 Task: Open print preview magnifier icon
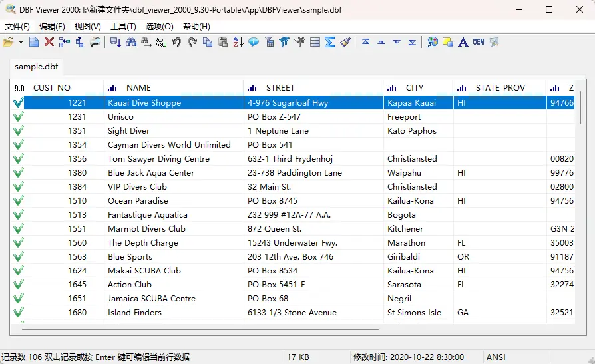(x=95, y=42)
